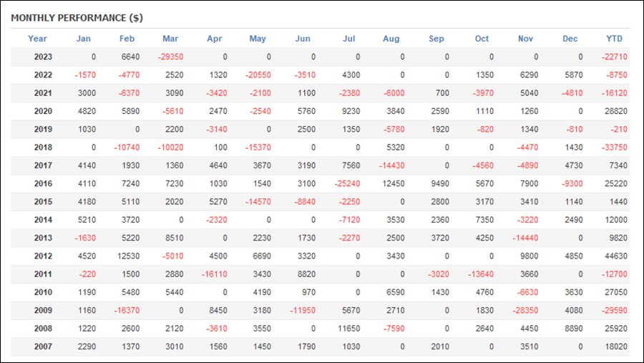This screenshot has width=644, height=363.
Task: Select the 2007 year row label
Action: click(x=43, y=346)
